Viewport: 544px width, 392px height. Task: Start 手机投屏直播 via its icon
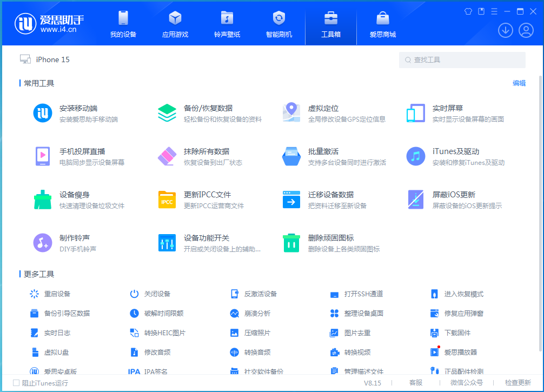click(x=43, y=156)
